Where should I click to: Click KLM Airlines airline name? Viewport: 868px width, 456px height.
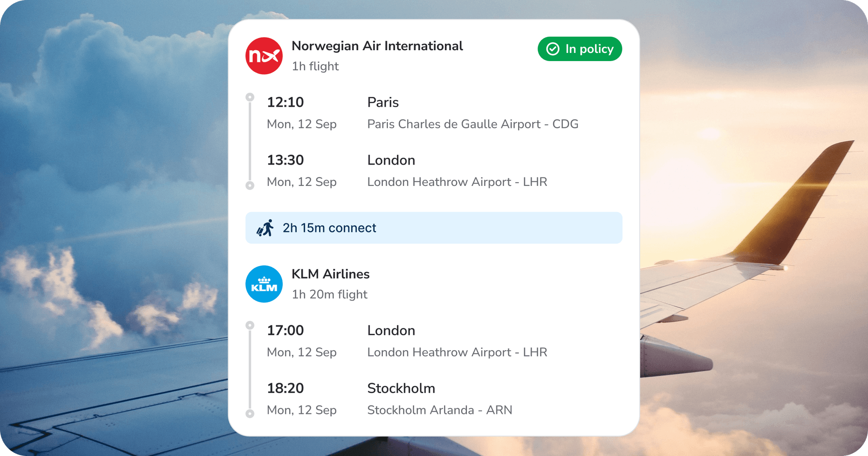330,274
